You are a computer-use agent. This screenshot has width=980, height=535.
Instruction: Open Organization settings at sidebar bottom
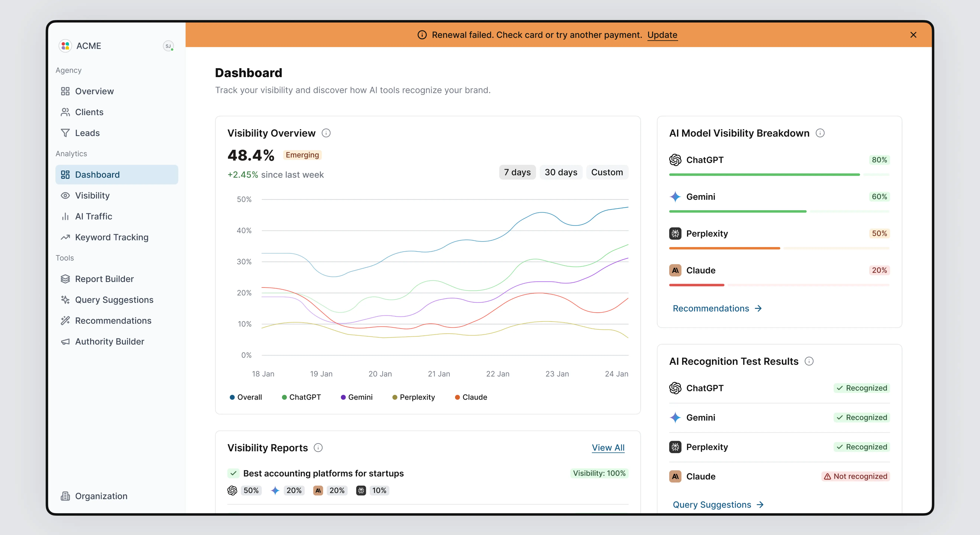[116, 496]
